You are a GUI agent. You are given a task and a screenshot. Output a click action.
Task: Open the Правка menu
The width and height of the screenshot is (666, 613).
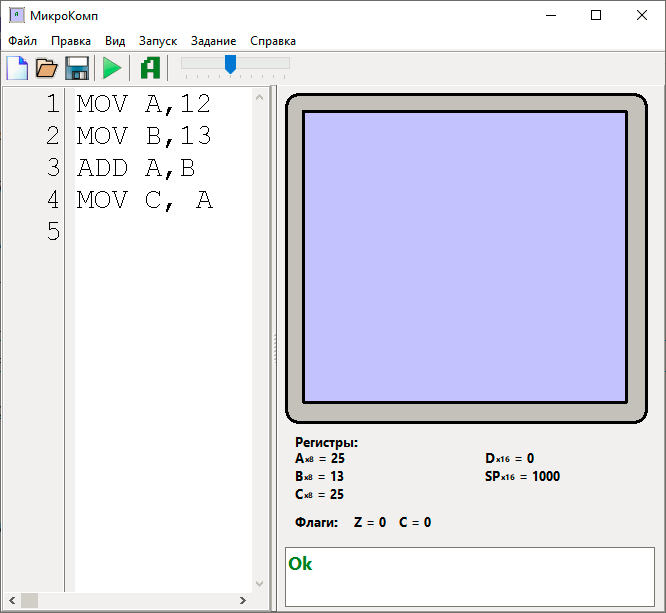[71, 41]
